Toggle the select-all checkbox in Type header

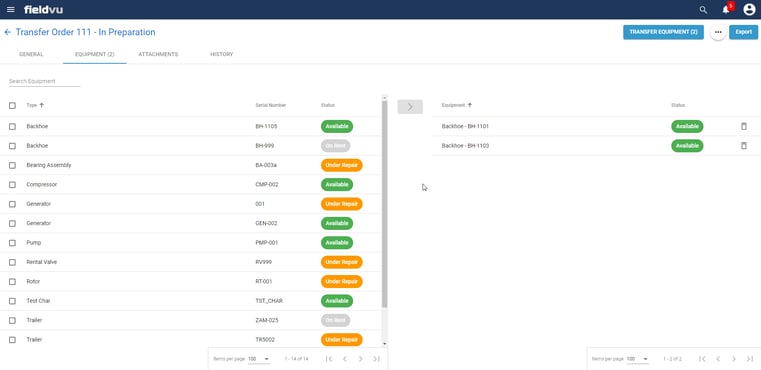tap(13, 105)
